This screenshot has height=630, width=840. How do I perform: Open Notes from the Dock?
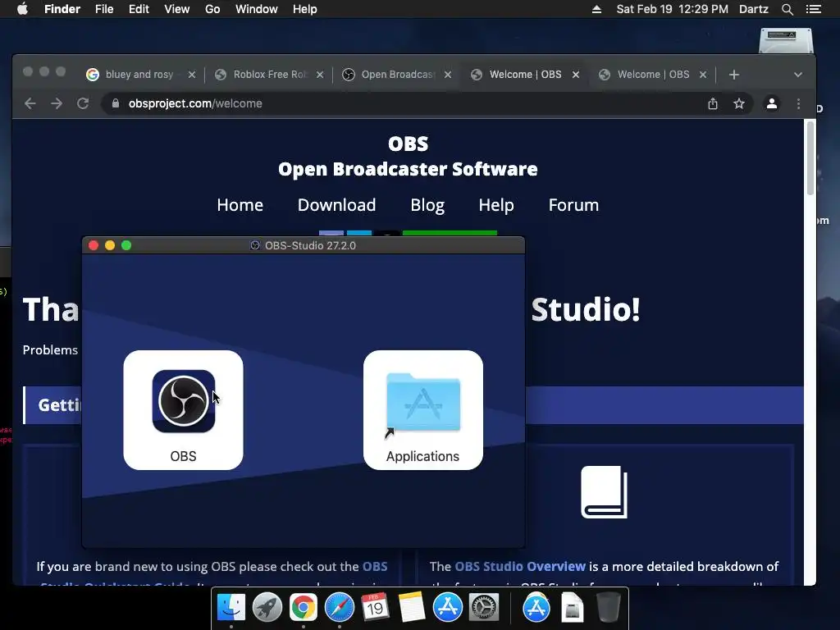[x=412, y=608]
